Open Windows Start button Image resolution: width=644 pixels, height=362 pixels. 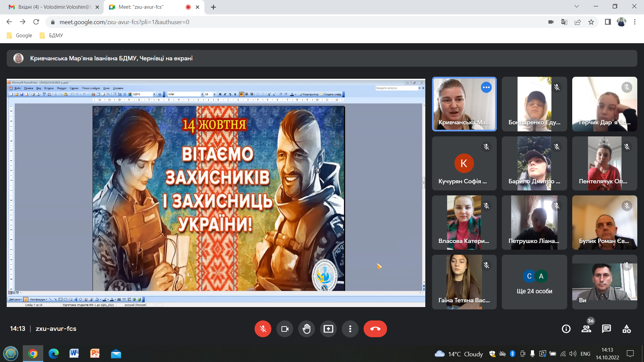(x=11, y=354)
